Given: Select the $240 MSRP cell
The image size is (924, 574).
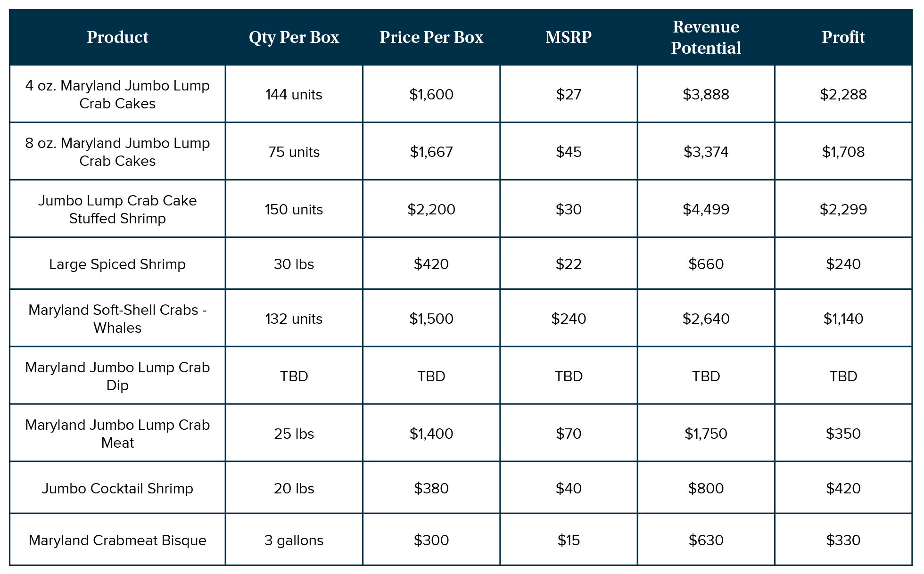Looking at the screenshot, I should pos(569,319).
